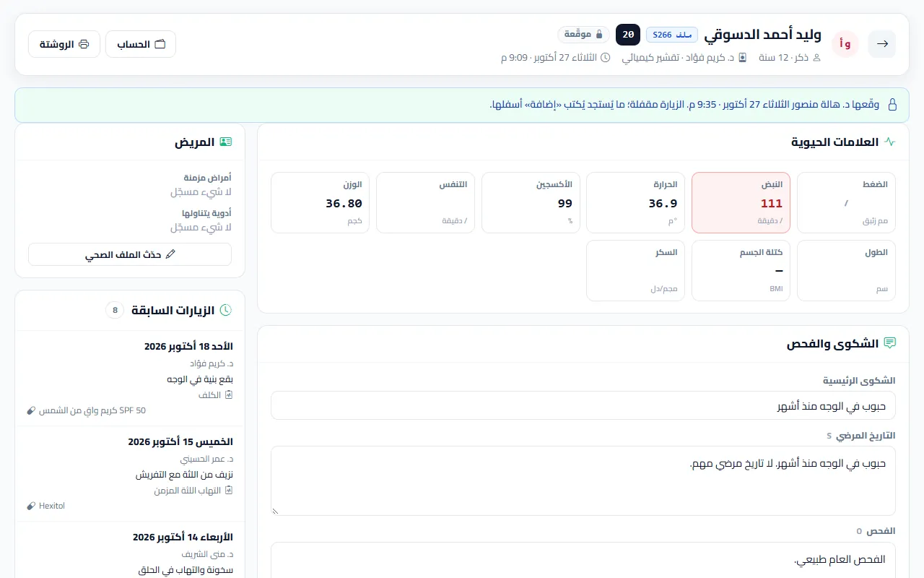Click doctor name د. منى الشريف

coord(208,554)
